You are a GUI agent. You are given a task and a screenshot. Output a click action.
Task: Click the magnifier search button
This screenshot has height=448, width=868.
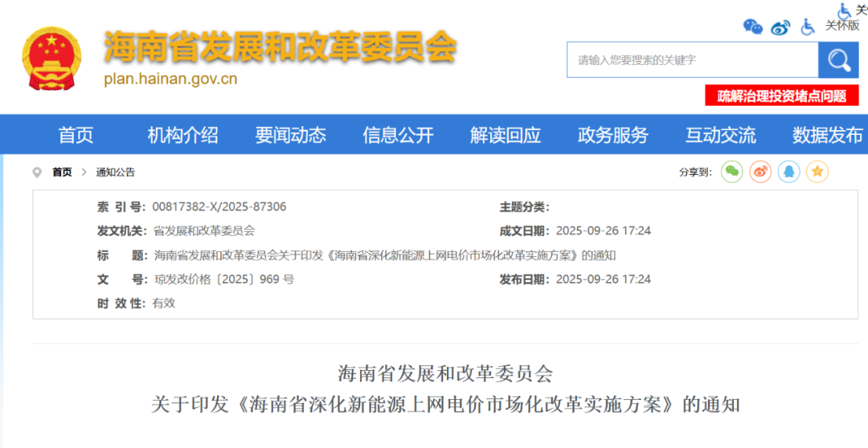coord(838,60)
